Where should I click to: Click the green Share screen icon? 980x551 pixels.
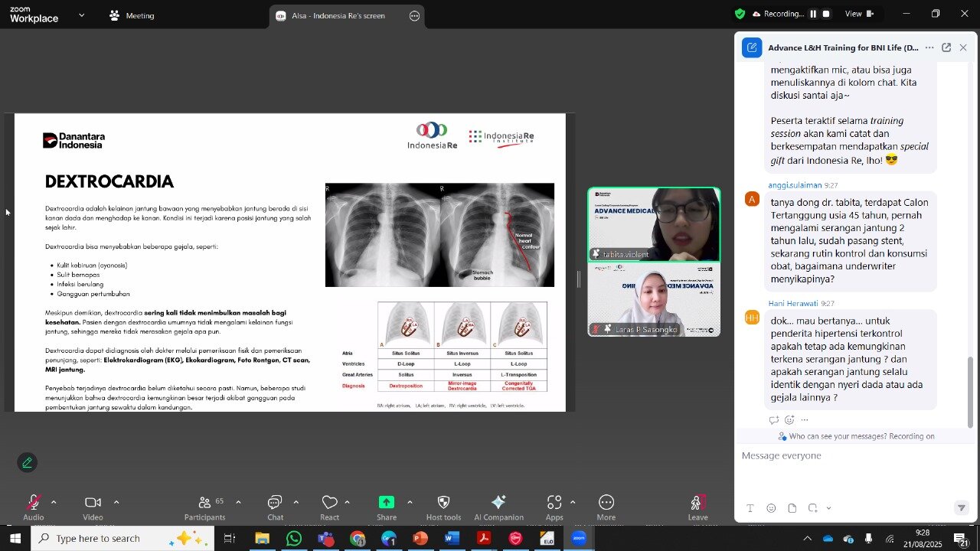tap(387, 503)
